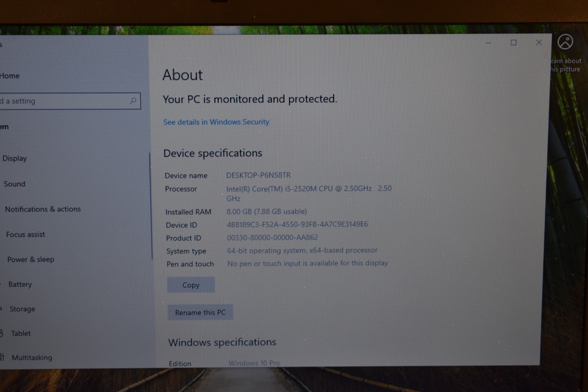Select device name DESKTOP-P6N58TR text
Screen dimensions: 588x392
258,175
